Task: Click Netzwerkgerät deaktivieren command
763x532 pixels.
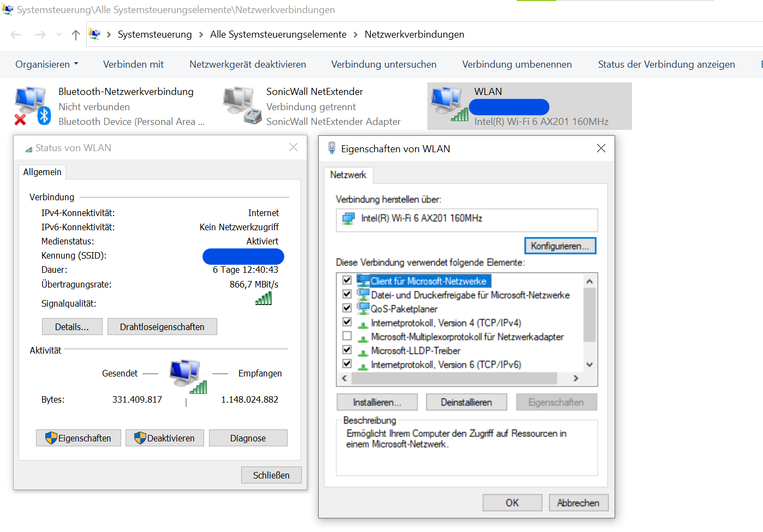Action: [x=248, y=64]
